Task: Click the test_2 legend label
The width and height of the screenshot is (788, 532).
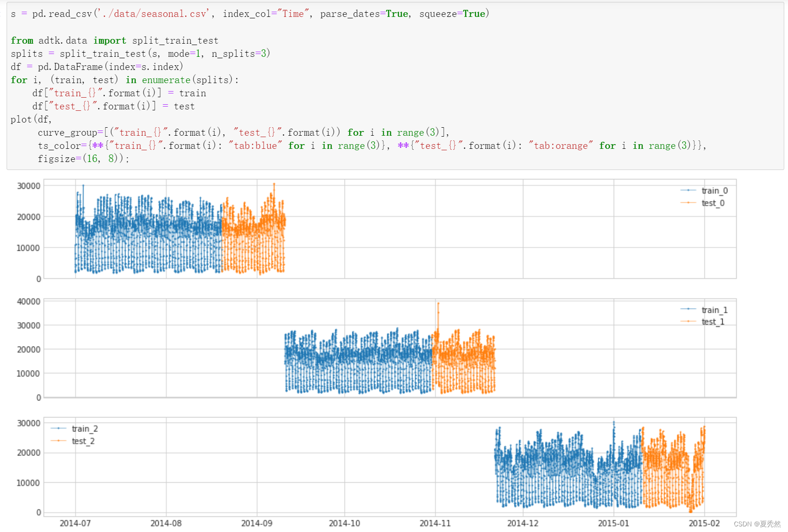Action: point(83,441)
